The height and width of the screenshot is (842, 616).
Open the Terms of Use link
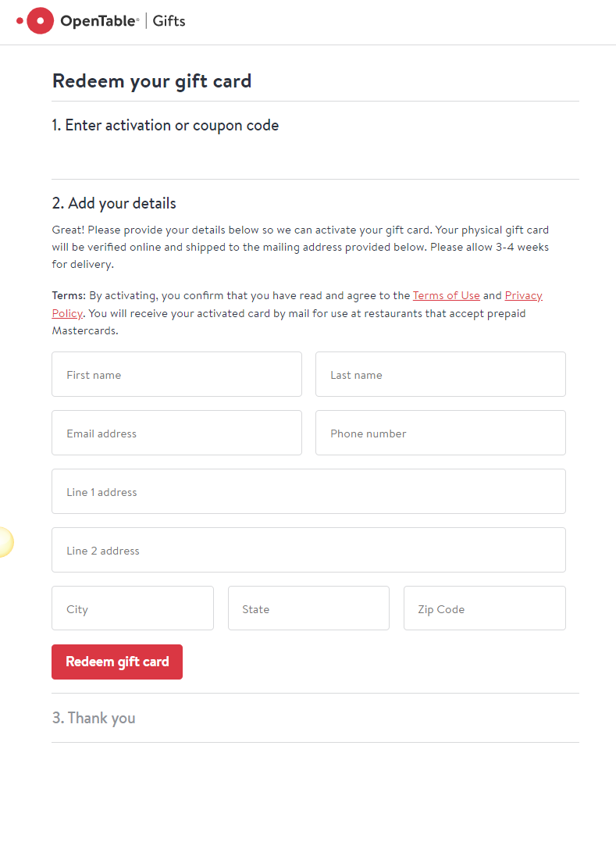447,295
